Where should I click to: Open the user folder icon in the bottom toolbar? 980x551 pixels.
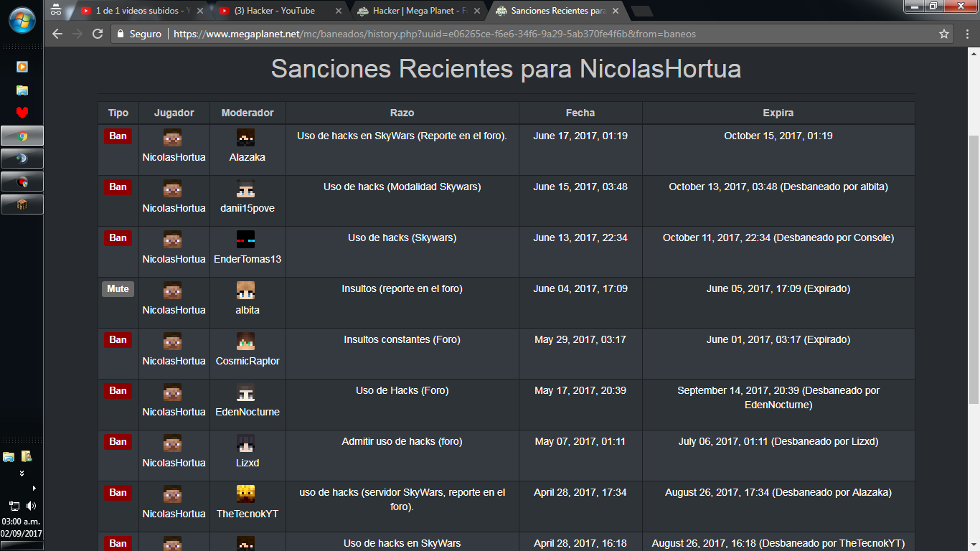click(x=27, y=456)
